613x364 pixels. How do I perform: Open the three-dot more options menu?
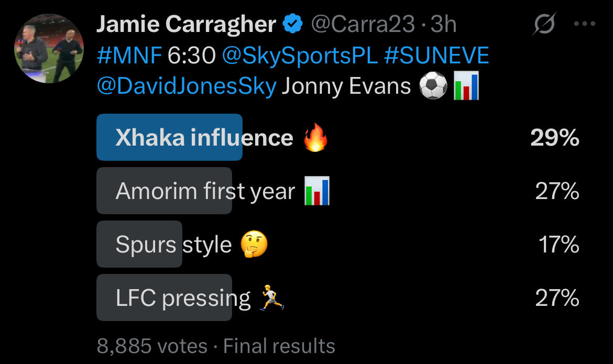coord(585,24)
